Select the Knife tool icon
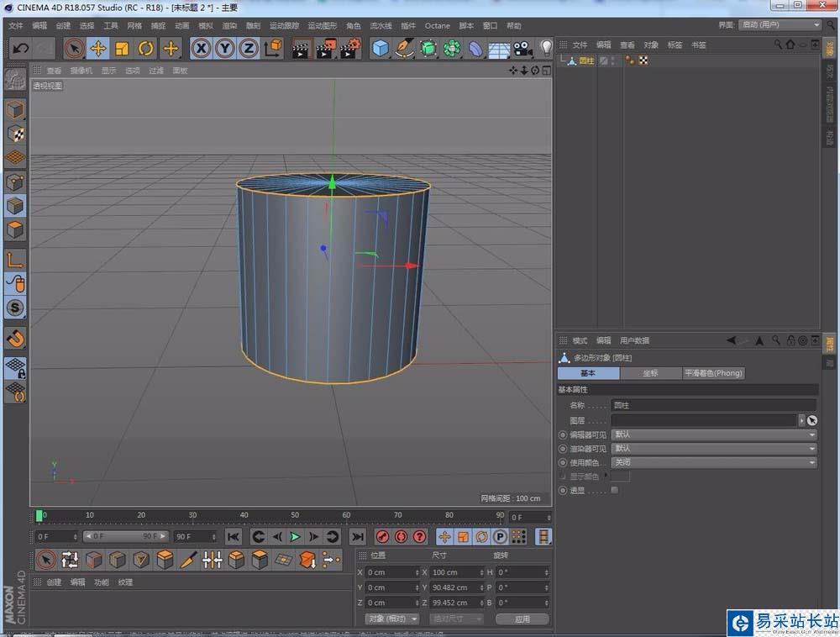The height and width of the screenshot is (637, 840). click(189, 560)
